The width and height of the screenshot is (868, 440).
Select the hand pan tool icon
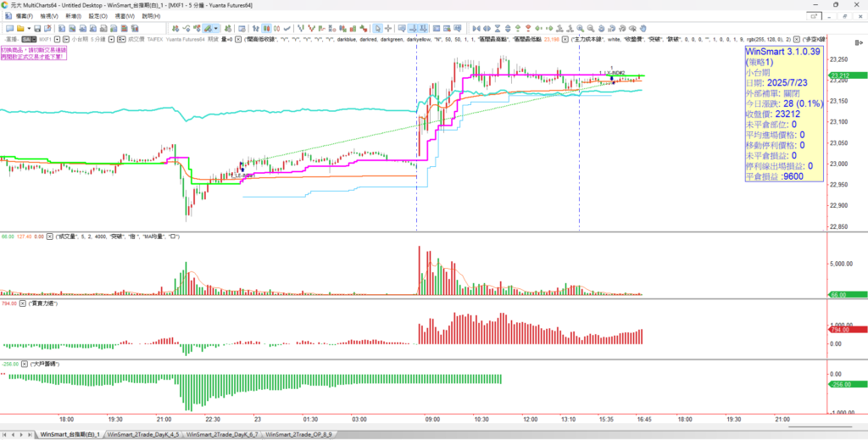coord(643,28)
